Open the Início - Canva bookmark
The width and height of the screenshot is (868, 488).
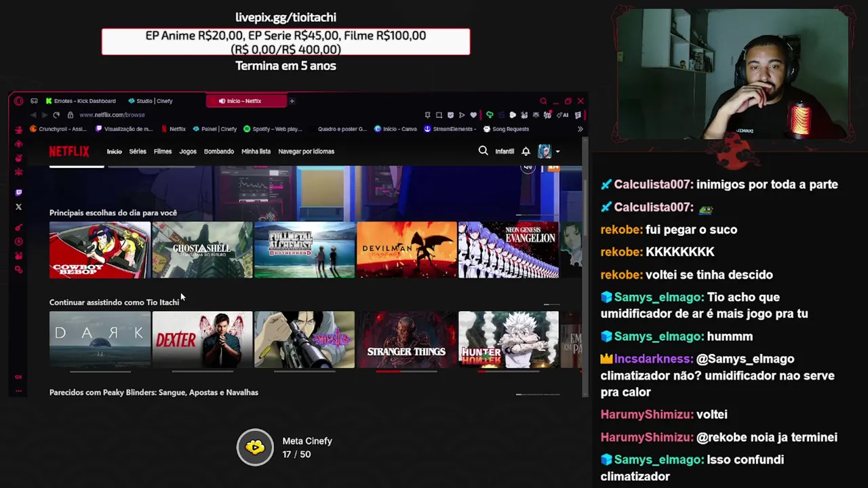tap(395, 129)
